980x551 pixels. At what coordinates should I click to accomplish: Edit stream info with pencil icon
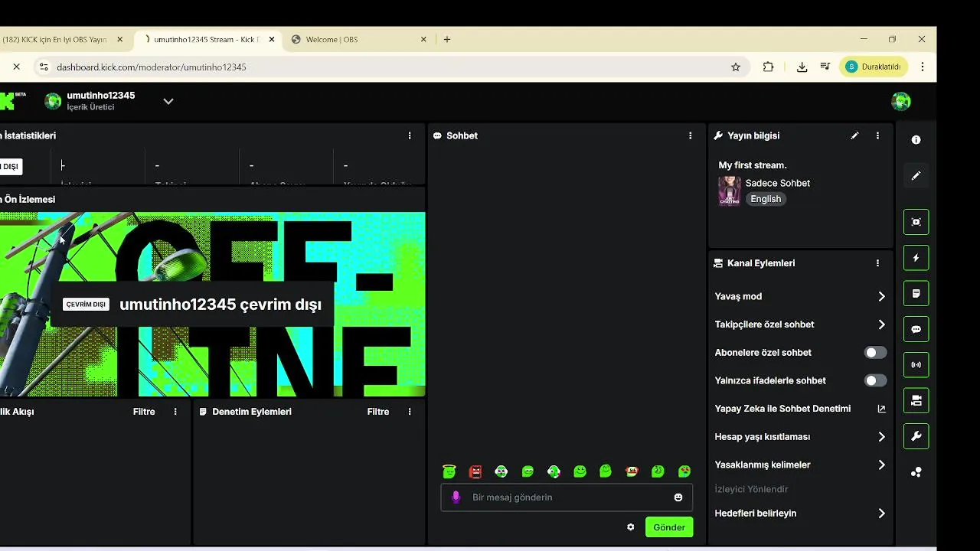pos(854,135)
